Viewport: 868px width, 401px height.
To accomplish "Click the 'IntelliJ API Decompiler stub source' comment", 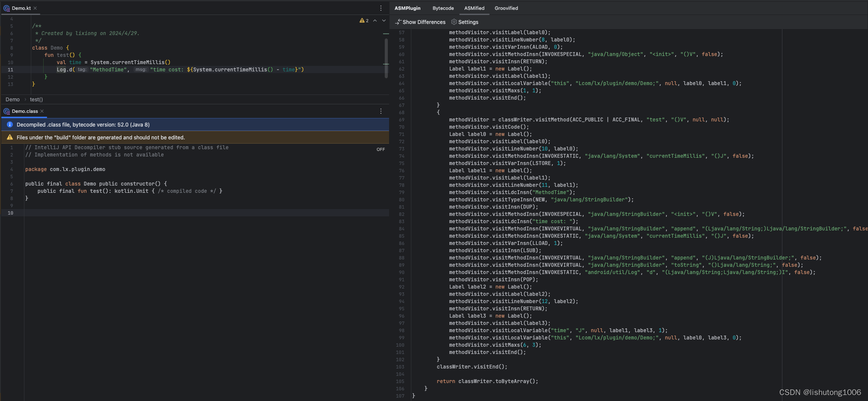I will (x=127, y=147).
